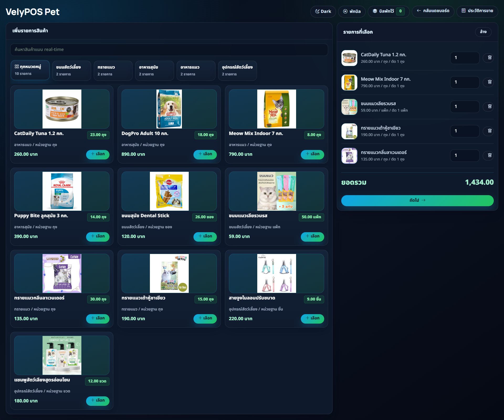This screenshot has width=504, height=420.
Task: Click pet shampoo product image
Action: pos(62,355)
